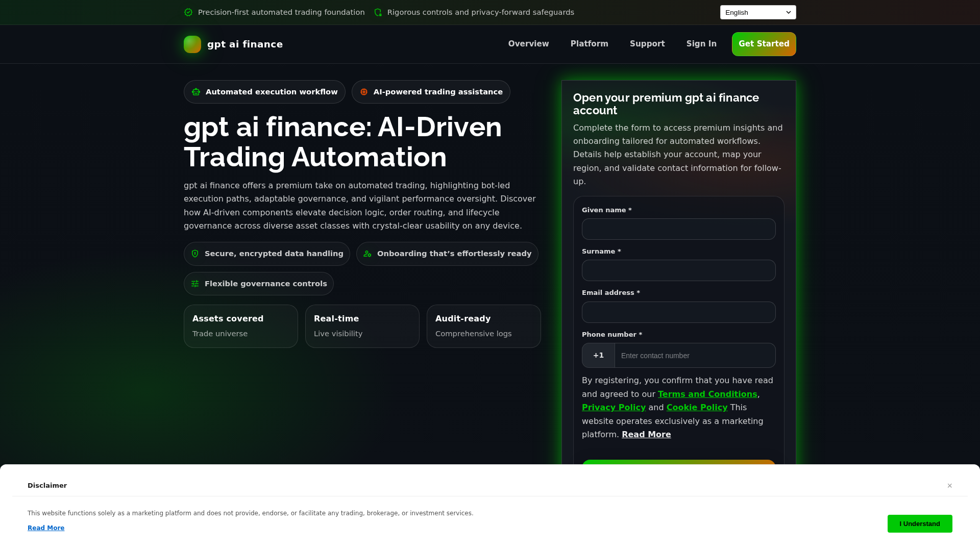Click the Rigorous controls and privacy-forward safeguards text
Screen dimensions: 980x551
click(481, 12)
